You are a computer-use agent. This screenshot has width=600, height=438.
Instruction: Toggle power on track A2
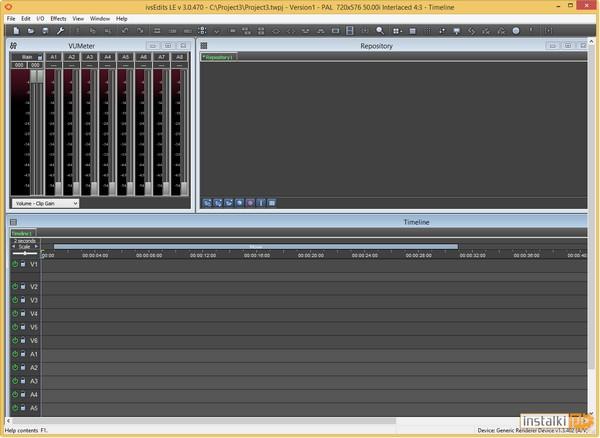[x=15, y=367]
